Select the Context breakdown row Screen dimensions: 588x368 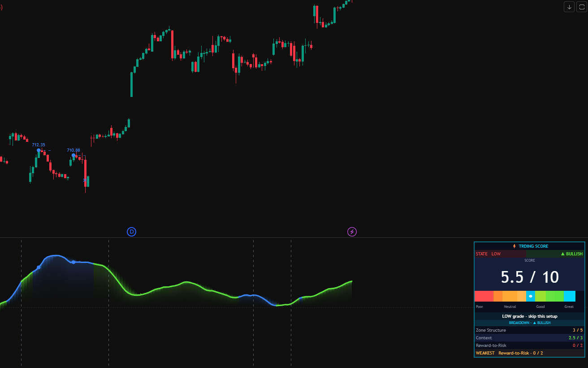coord(530,338)
